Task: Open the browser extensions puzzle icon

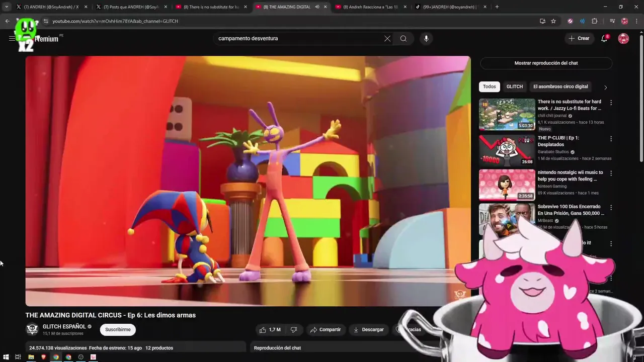Action: click(595, 21)
